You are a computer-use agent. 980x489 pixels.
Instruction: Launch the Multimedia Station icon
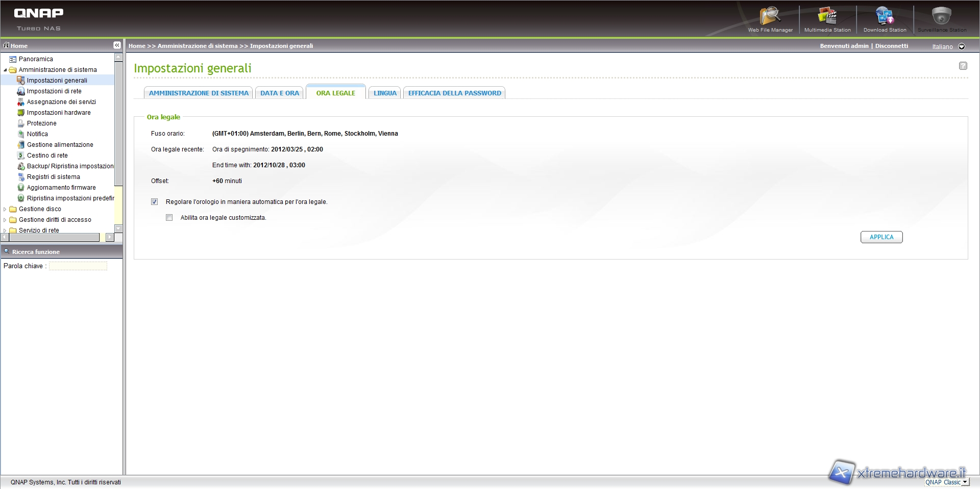click(x=827, y=17)
